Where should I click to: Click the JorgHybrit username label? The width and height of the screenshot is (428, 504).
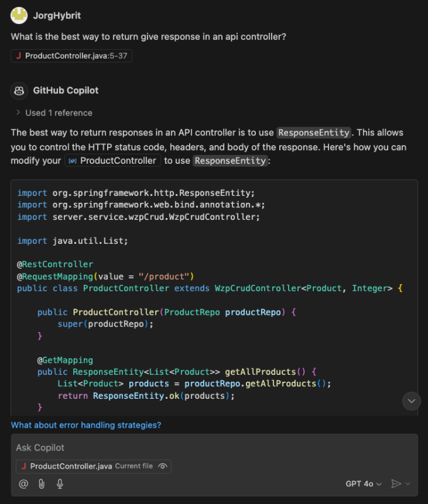(x=57, y=15)
